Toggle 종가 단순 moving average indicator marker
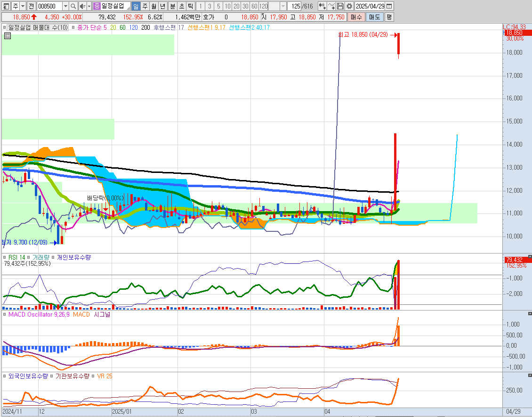This screenshot has height=417, width=532. [x=73, y=27]
